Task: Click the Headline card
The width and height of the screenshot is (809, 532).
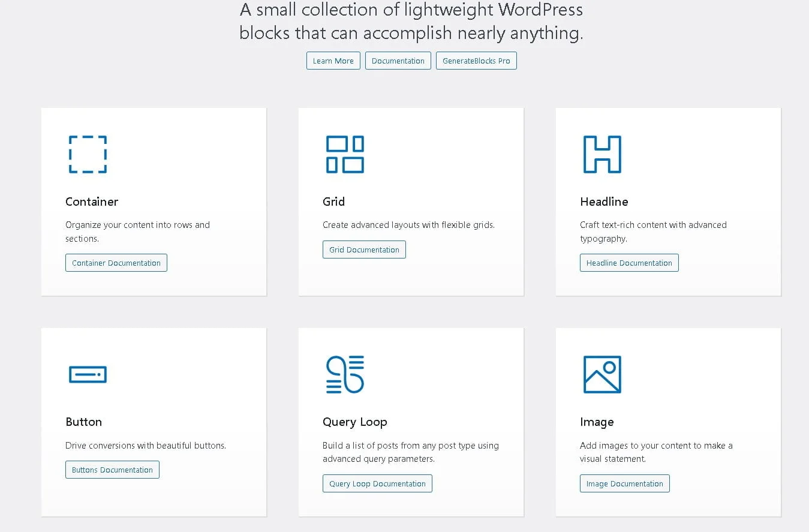Action: pos(667,202)
